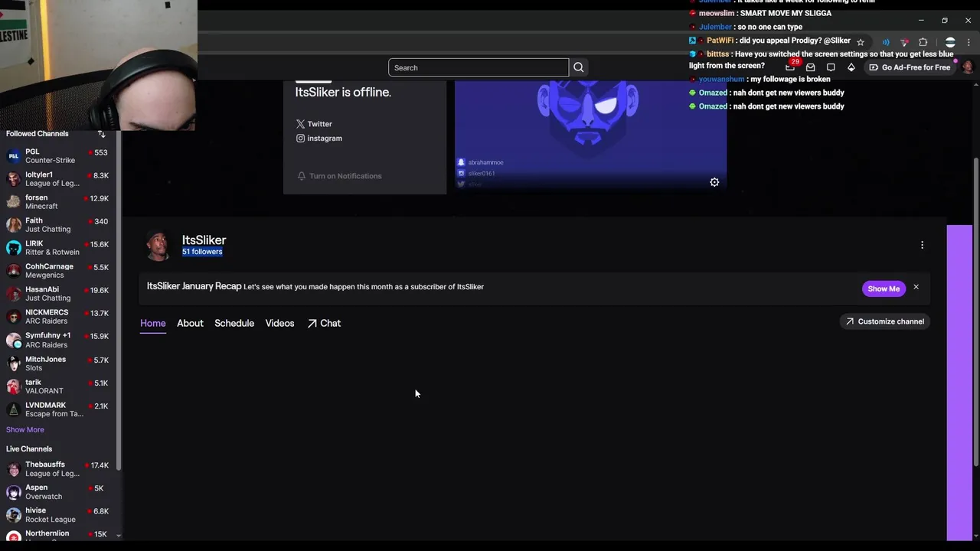The image size is (980, 551).
Task: Open the ItsSliker channel name link
Action: 204,240
